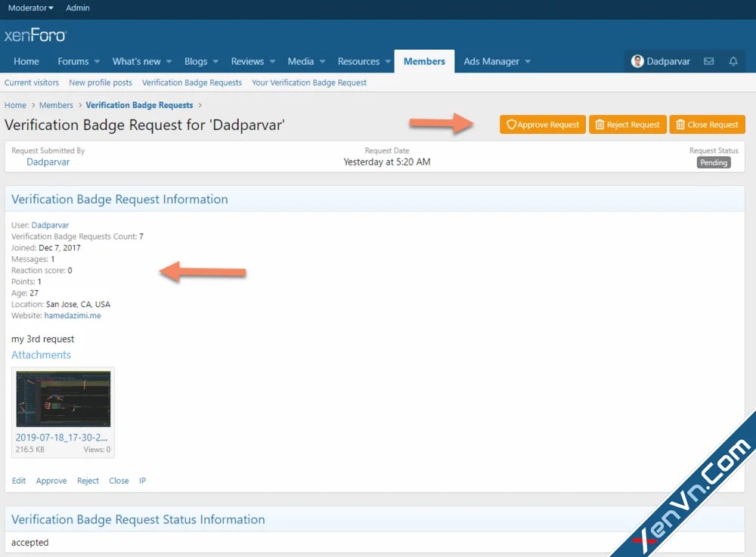Expand the Ads Manager dropdown arrow
Viewport: 756px width, 557px height.
(x=528, y=62)
